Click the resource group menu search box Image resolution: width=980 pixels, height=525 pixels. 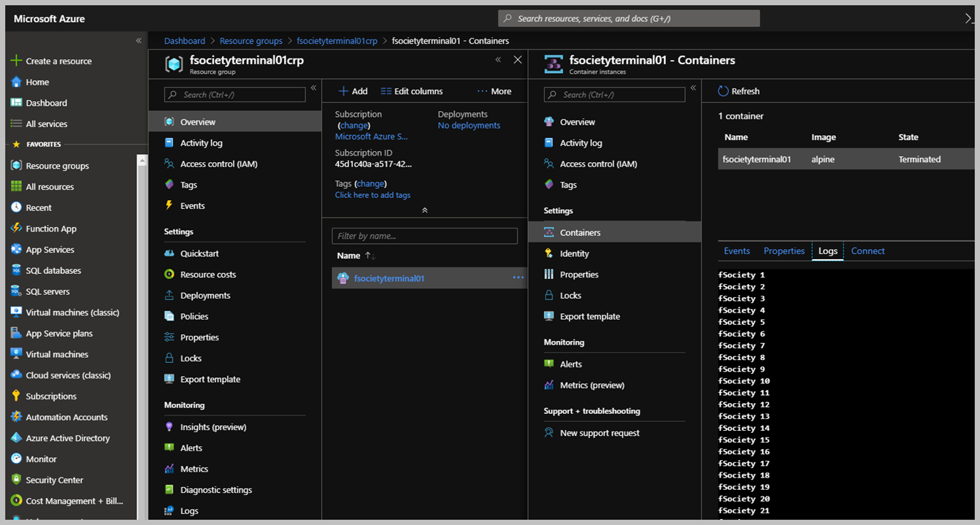[x=234, y=94]
